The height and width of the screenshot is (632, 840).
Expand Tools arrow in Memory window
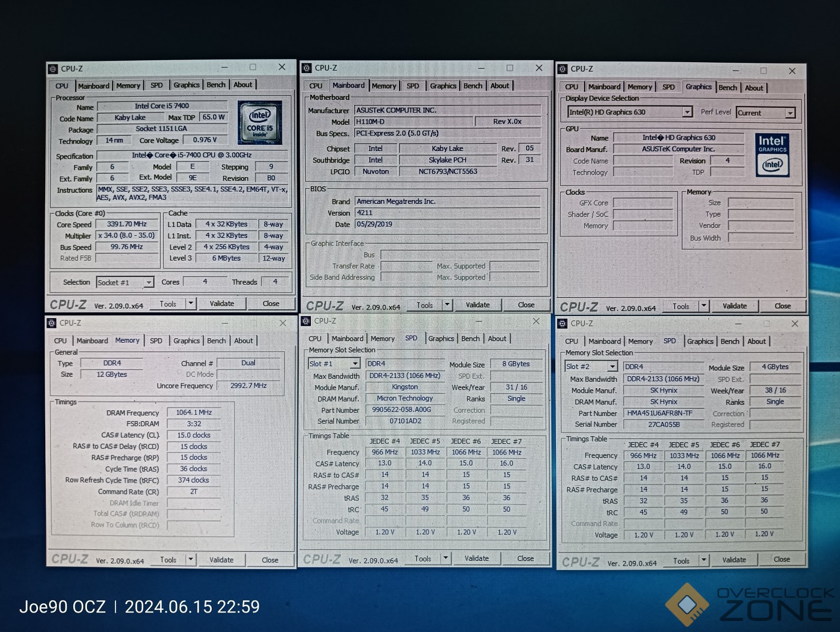[191, 560]
